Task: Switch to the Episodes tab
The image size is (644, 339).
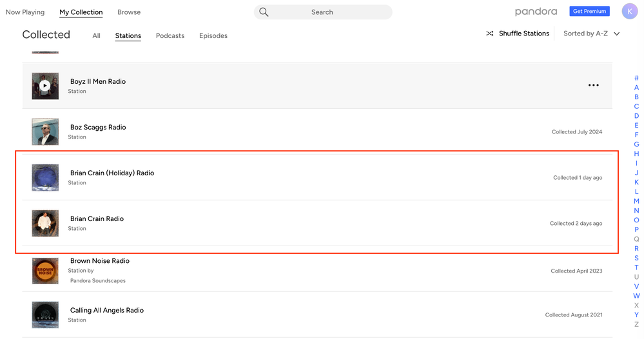Action: pos(213,35)
